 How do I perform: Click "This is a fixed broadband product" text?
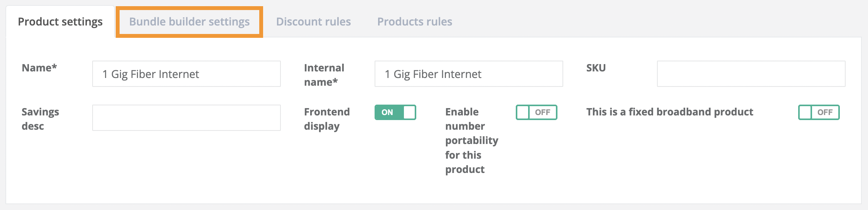point(670,112)
